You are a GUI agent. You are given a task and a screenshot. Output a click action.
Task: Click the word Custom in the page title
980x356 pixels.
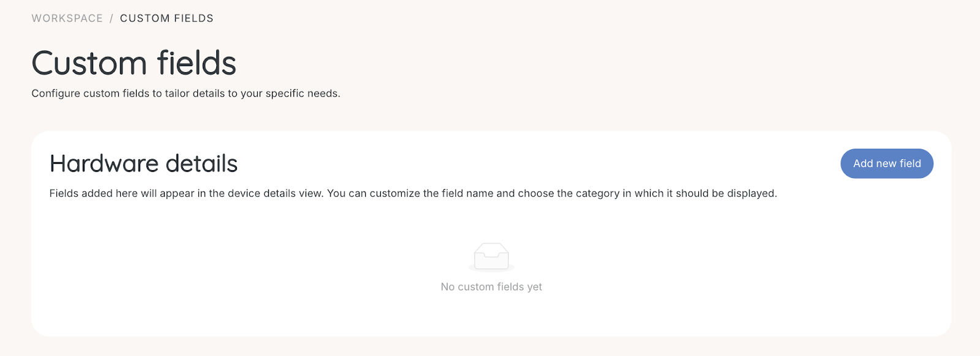(89, 63)
